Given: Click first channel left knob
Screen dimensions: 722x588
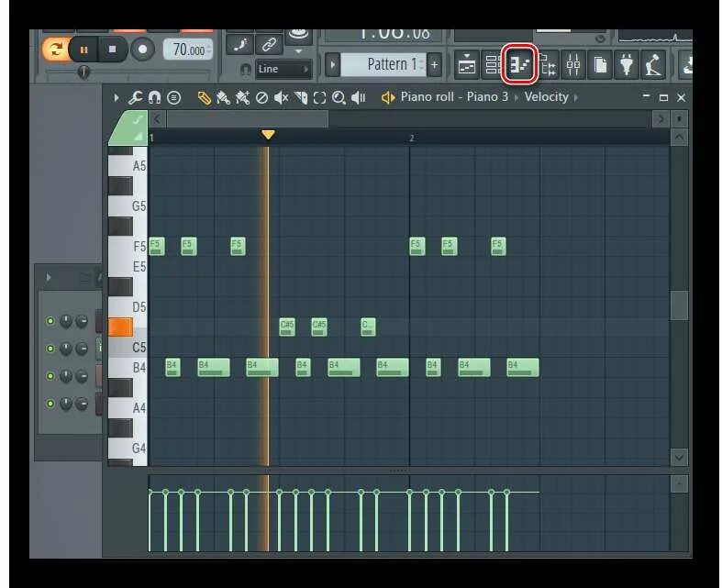Looking at the screenshot, I should (66, 321).
